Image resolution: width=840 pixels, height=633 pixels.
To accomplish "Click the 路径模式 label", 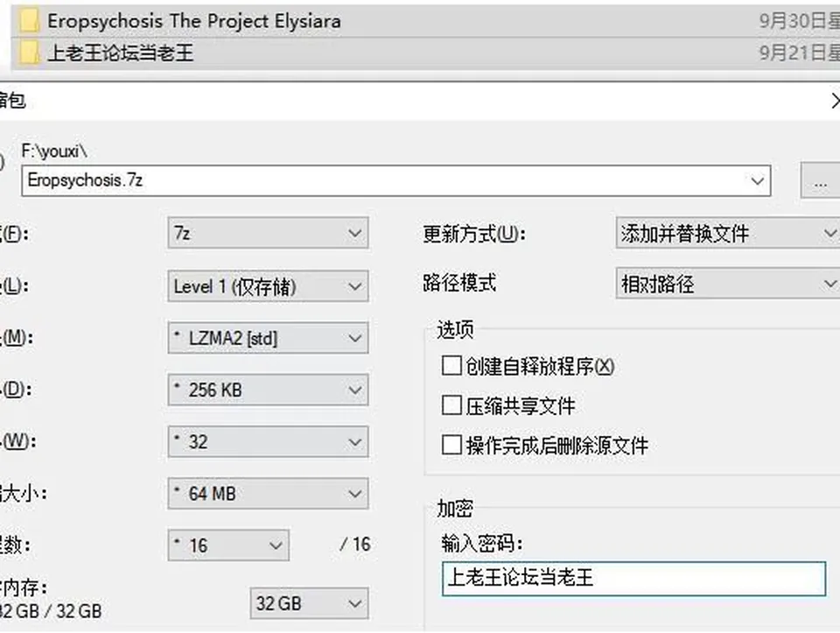I will click(459, 283).
